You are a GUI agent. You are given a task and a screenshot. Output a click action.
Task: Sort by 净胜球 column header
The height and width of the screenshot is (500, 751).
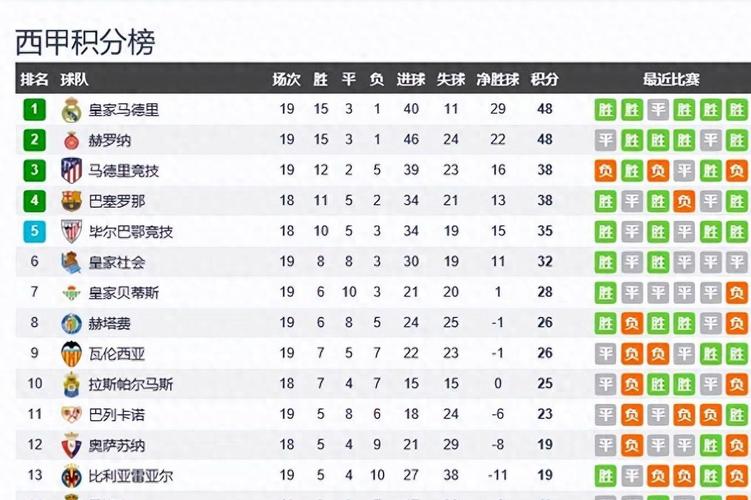coord(498,79)
